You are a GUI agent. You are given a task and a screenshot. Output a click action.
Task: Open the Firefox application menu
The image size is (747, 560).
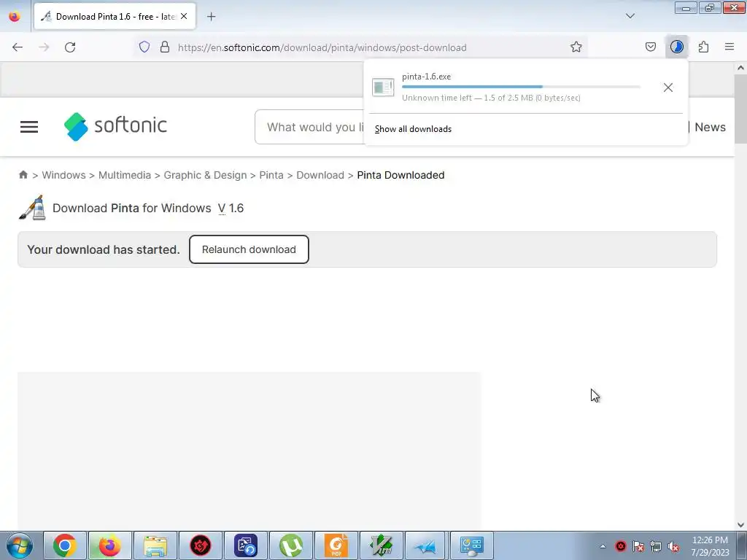(x=729, y=47)
